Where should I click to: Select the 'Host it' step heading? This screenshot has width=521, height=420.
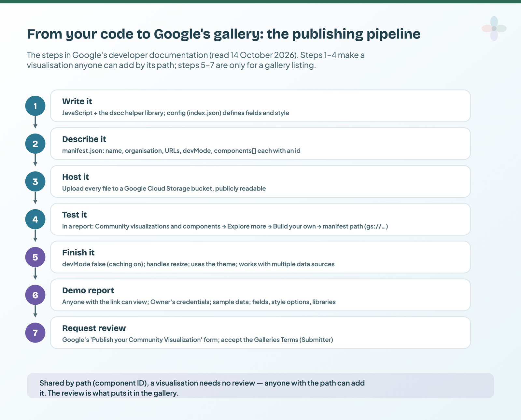click(x=76, y=177)
